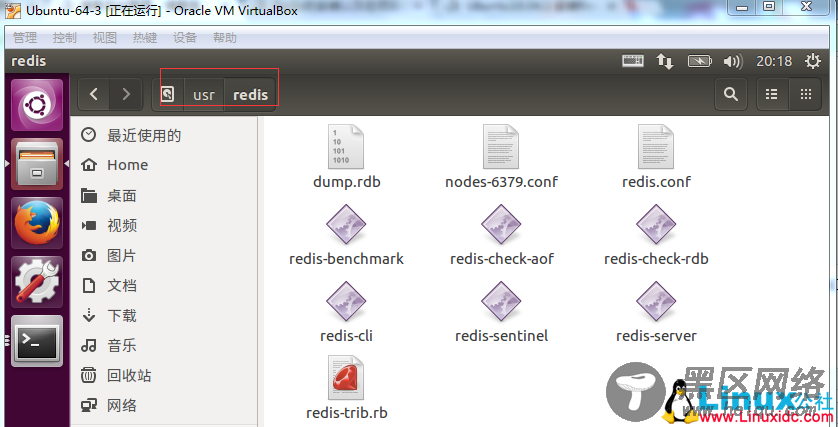Click the redis.conf file name
Screen dimensions: 838x427
[656, 182]
